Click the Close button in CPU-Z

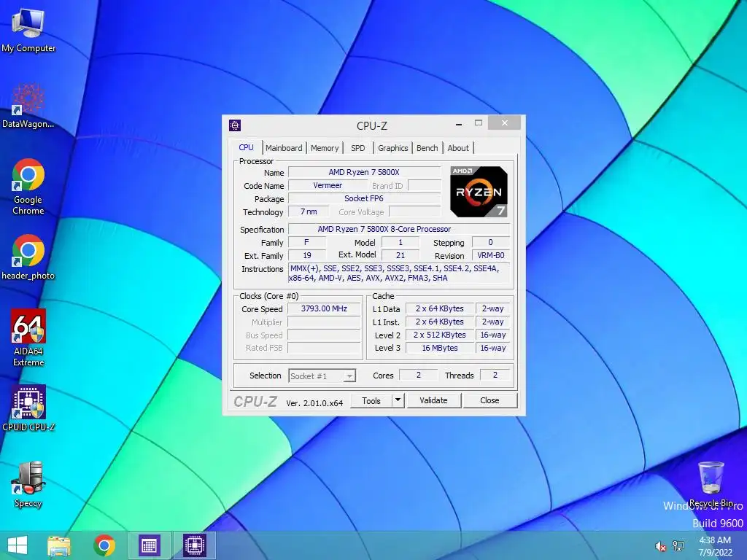pos(489,400)
